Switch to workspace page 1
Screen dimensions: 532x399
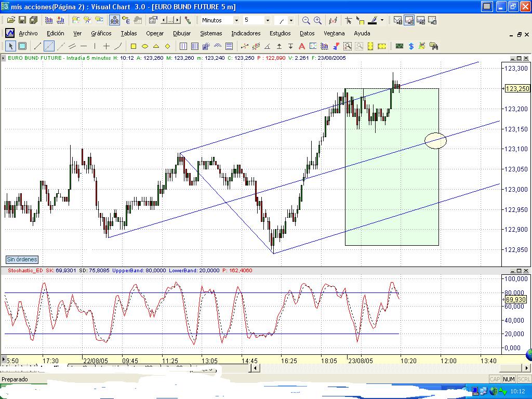coord(397,20)
